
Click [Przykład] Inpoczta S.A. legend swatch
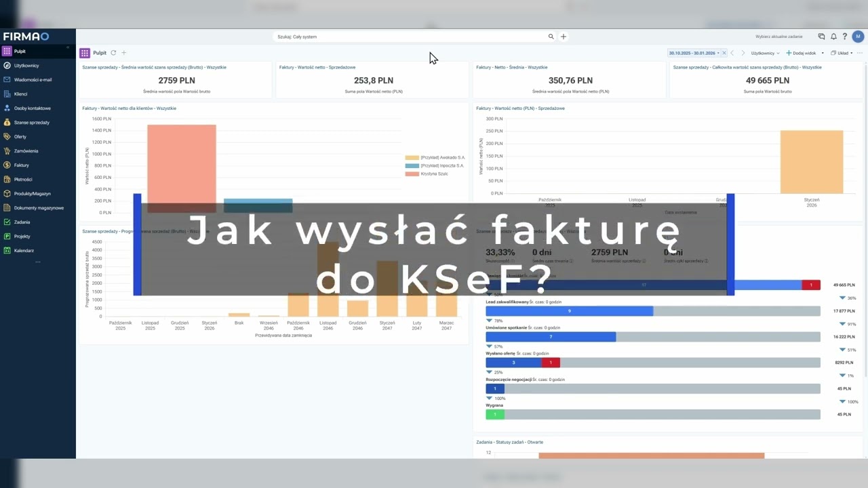point(412,165)
